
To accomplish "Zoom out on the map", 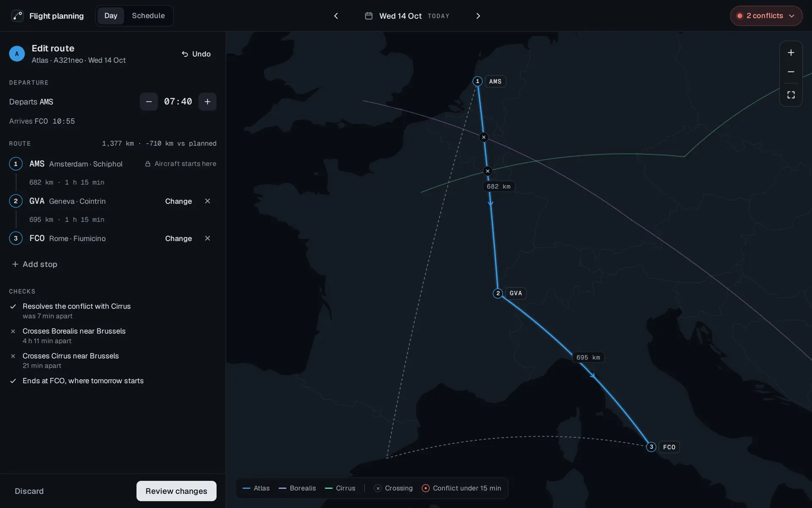I will coord(791,72).
